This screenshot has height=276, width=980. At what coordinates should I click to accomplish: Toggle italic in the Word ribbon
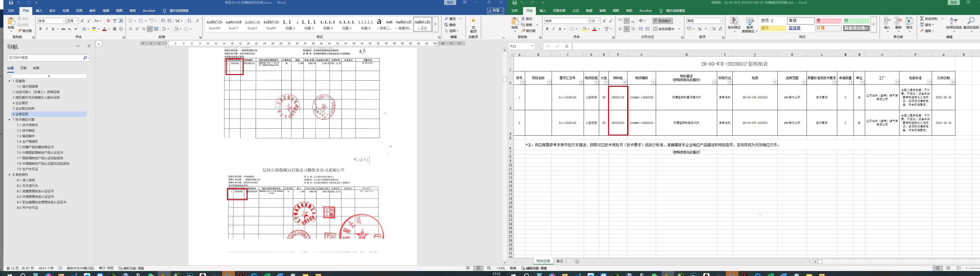pos(46,29)
